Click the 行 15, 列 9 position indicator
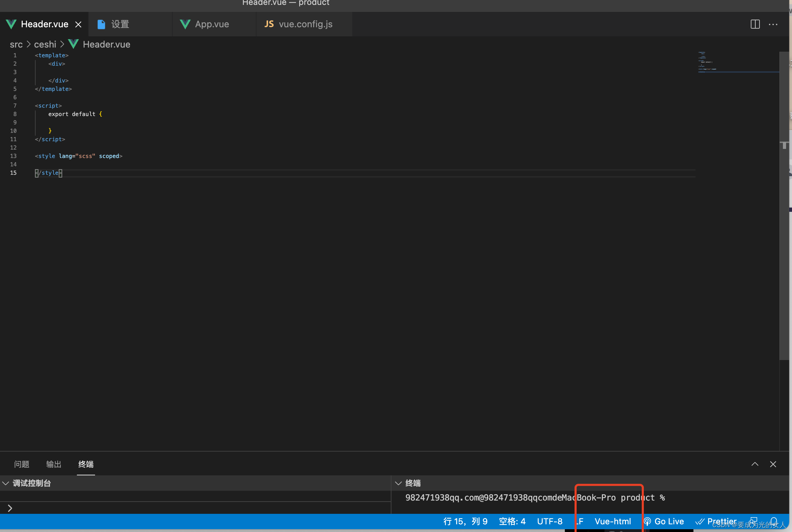 (465, 521)
